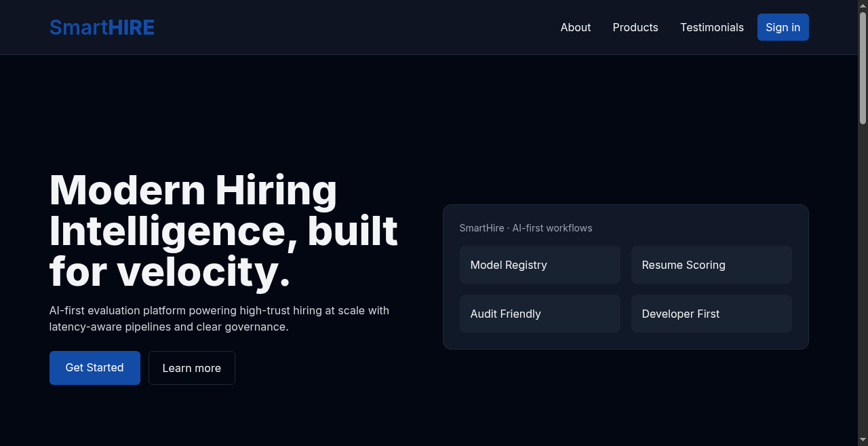Click the Sign in button
868x446 pixels.
click(783, 27)
